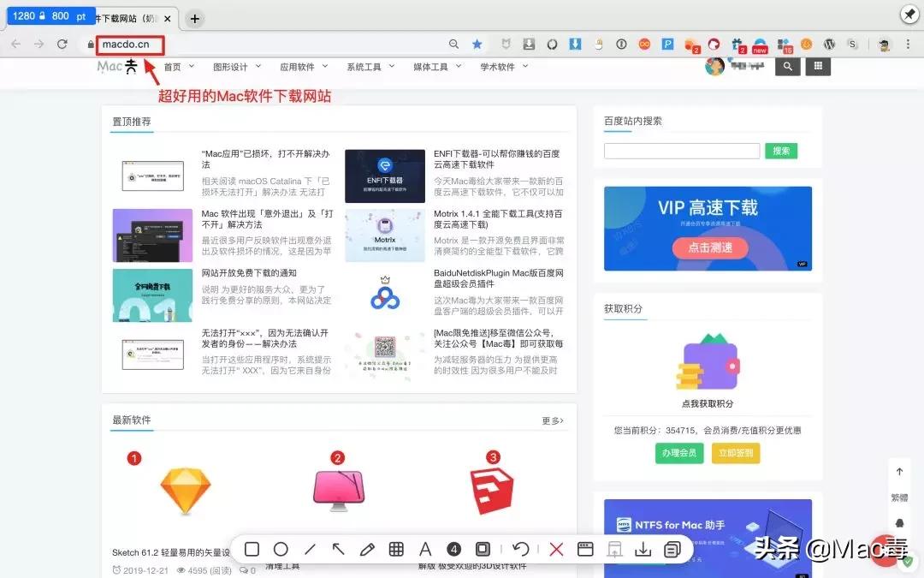
Task: Open the site search magnifier in the header
Action: pos(787,66)
